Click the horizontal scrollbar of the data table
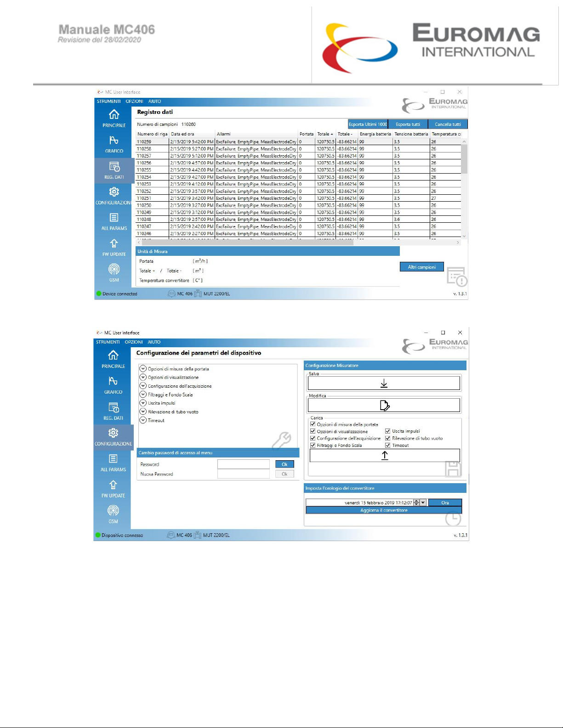This screenshot has height=728, width=563. click(x=298, y=242)
